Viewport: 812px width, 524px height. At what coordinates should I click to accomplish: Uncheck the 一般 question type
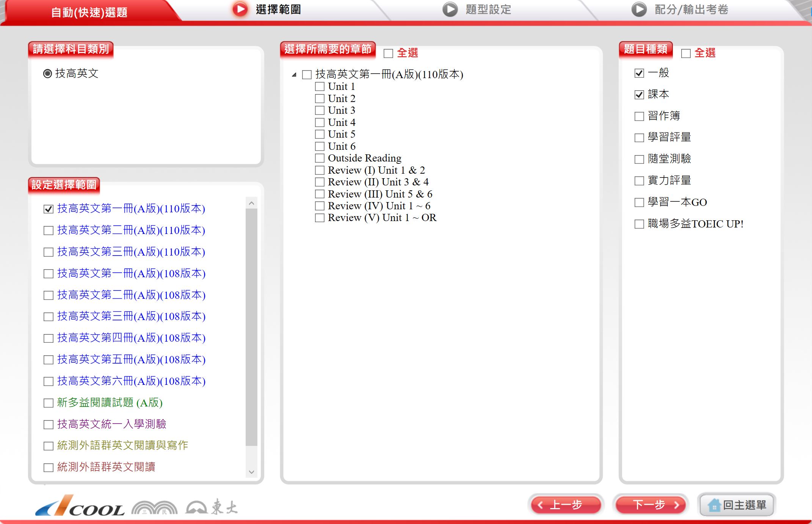click(x=639, y=73)
